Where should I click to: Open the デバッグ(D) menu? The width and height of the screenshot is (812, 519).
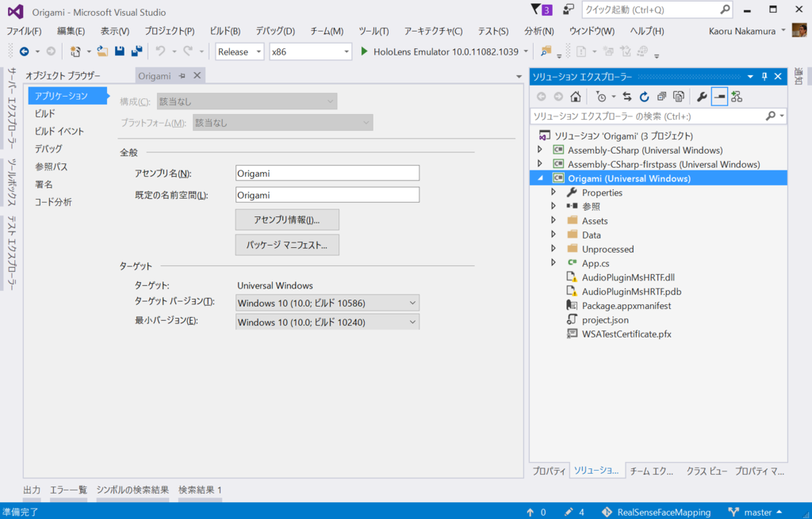click(275, 31)
